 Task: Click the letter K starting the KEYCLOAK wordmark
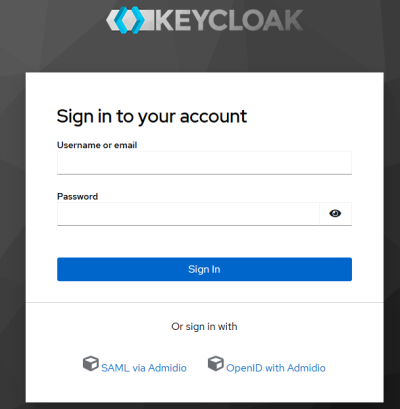point(164,20)
